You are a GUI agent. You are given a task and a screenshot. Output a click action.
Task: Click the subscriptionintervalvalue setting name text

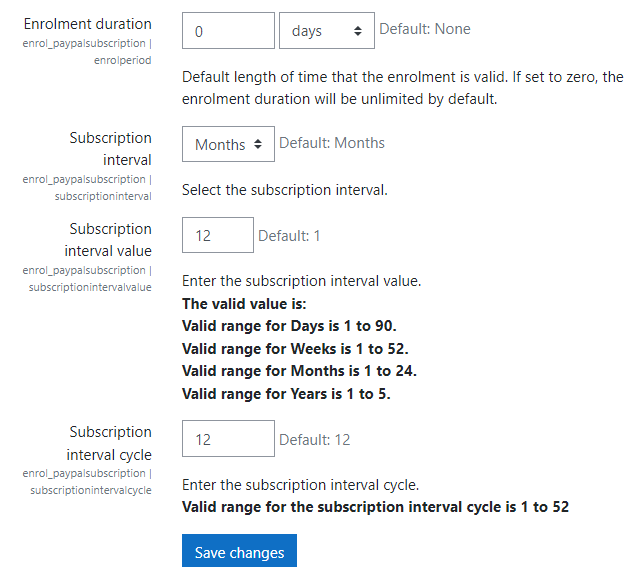click(x=90, y=287)
